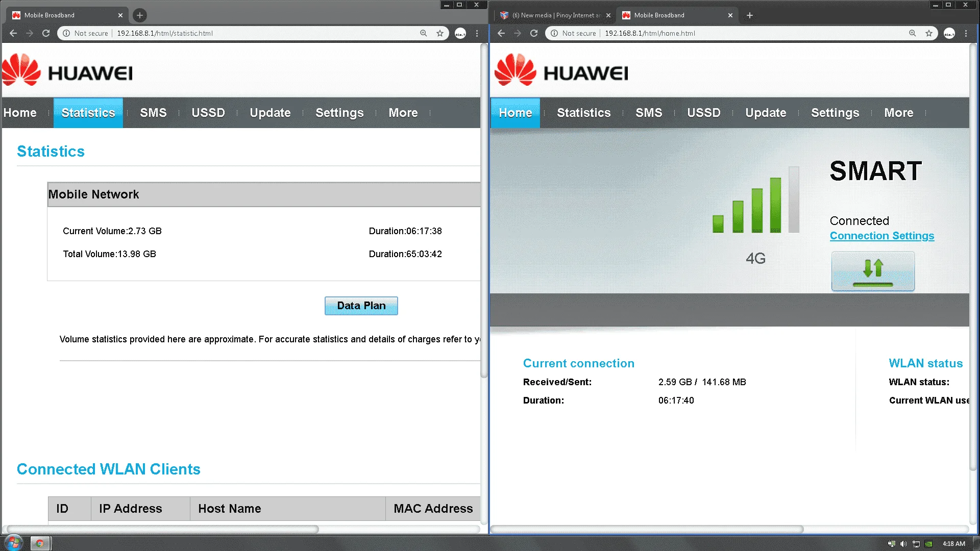Click the IP Address column header
980x551 pixels.
pyautogui.click(x=140, y=509)
